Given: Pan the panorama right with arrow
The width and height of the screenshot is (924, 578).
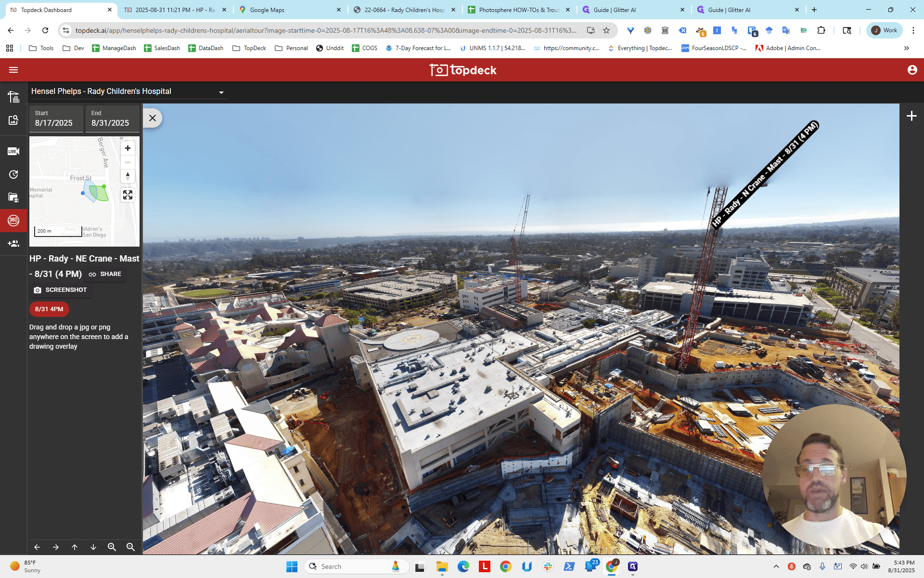Looking at the screenshot, I should pyautogui.click(x=56, y=547).
